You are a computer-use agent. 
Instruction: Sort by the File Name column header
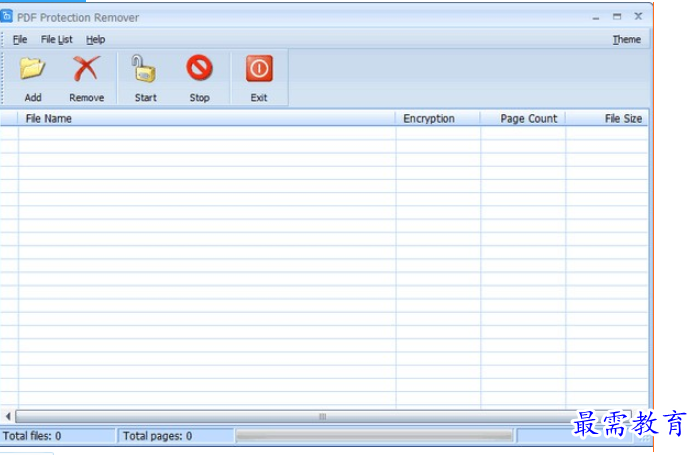[207, 119]
